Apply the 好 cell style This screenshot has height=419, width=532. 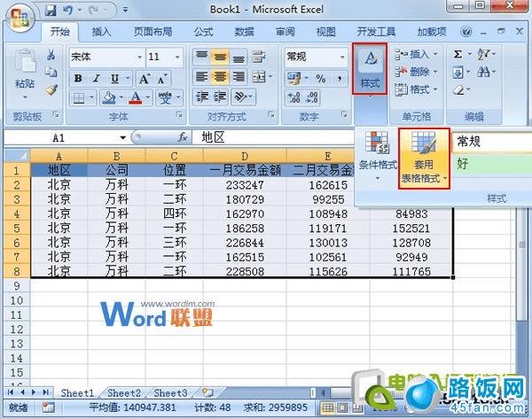(x=492, y=164)
